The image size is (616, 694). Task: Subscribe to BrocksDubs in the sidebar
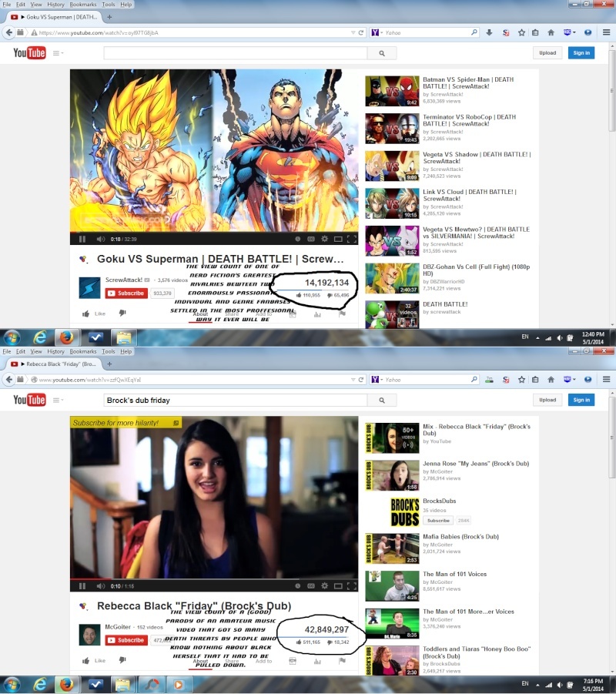pos(438,521)
